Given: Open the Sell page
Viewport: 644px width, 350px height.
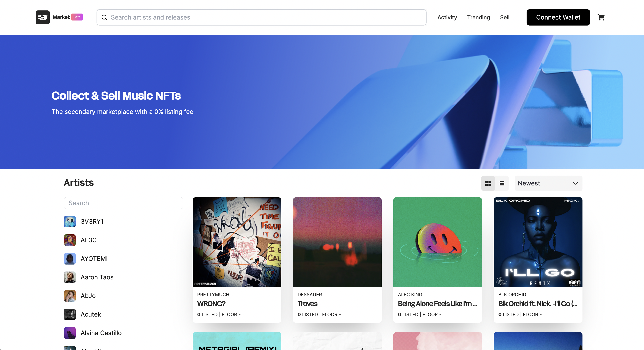Looking at the screenshot, I should click(505, 17).
